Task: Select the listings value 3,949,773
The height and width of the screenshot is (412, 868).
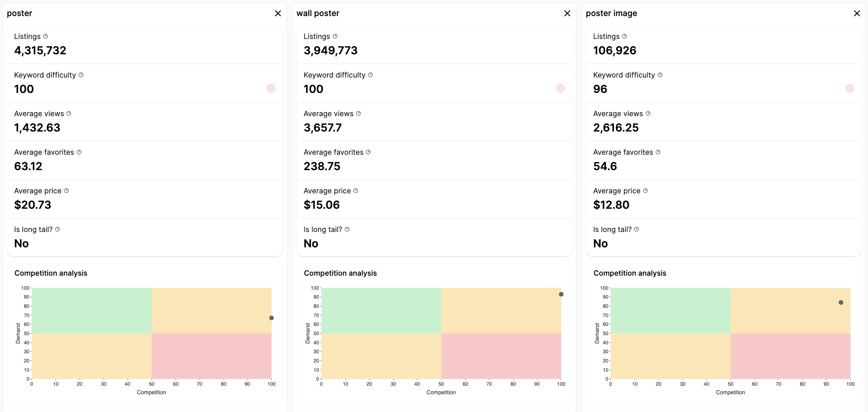Action: coord(330,51)
